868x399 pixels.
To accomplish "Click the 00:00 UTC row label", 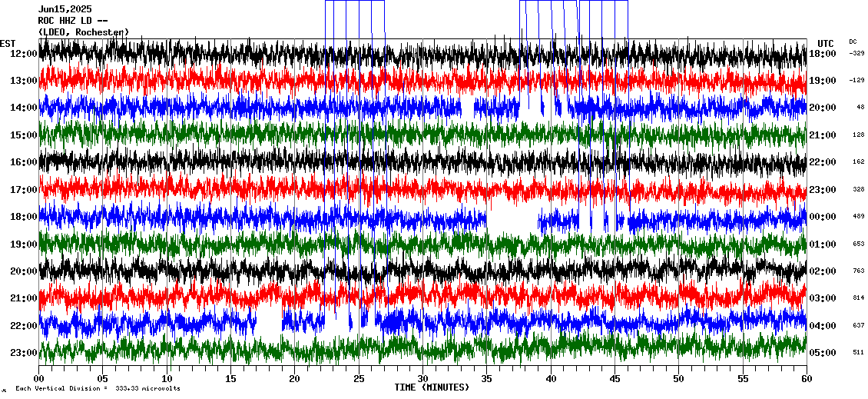I will [827, 217].
